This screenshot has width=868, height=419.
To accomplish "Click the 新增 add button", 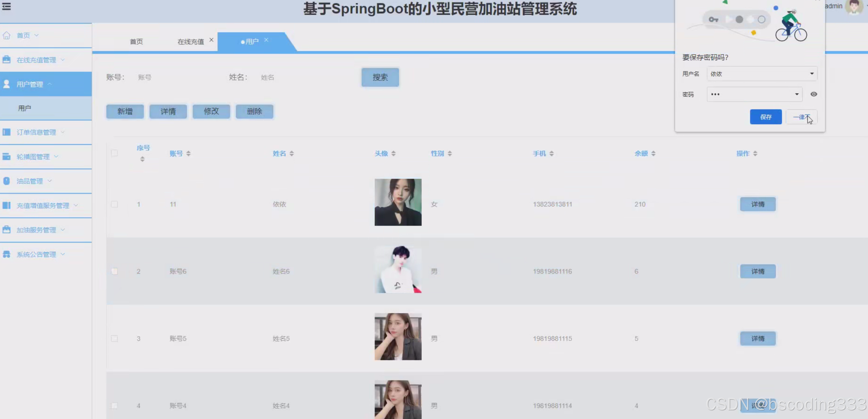I will coord(125,111).
